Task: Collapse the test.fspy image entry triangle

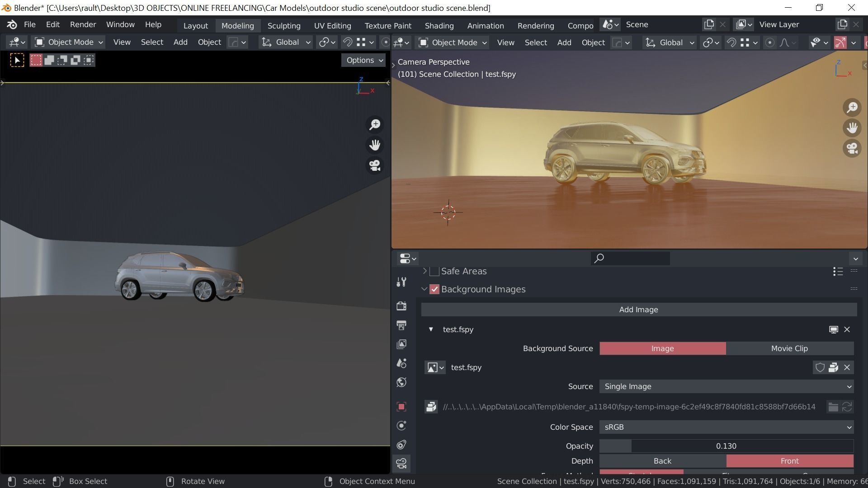Action: point(430,329)
